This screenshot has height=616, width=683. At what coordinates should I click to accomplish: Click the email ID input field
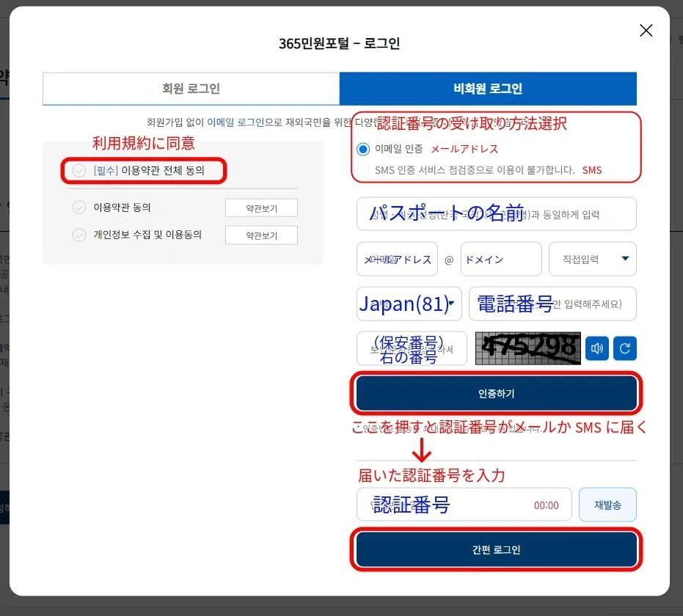click(397, 259)
